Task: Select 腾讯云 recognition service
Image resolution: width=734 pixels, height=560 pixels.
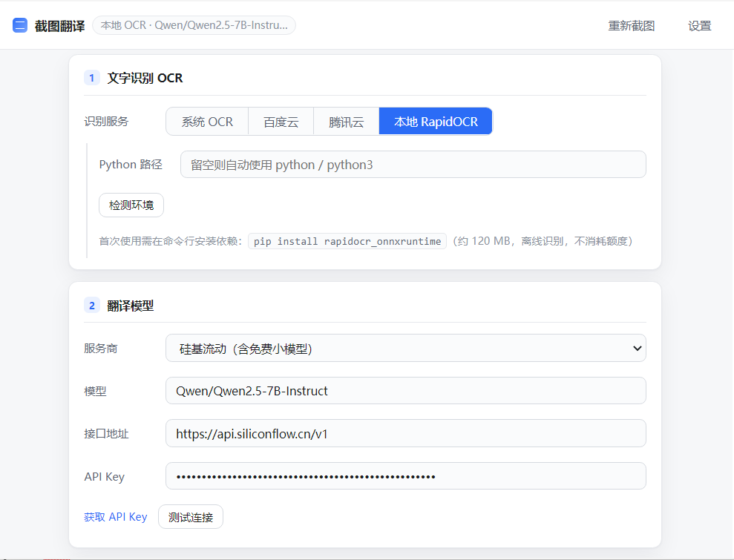Action: [347, 122]
